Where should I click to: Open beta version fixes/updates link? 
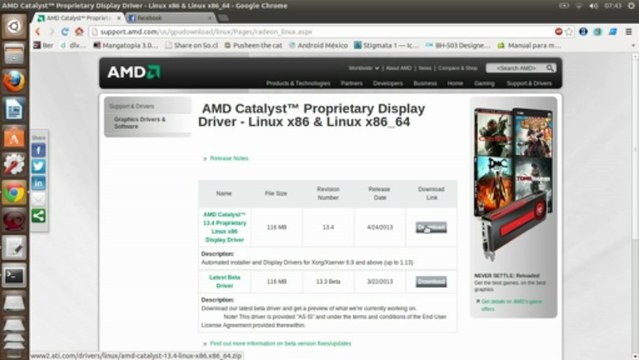(280, 343)
